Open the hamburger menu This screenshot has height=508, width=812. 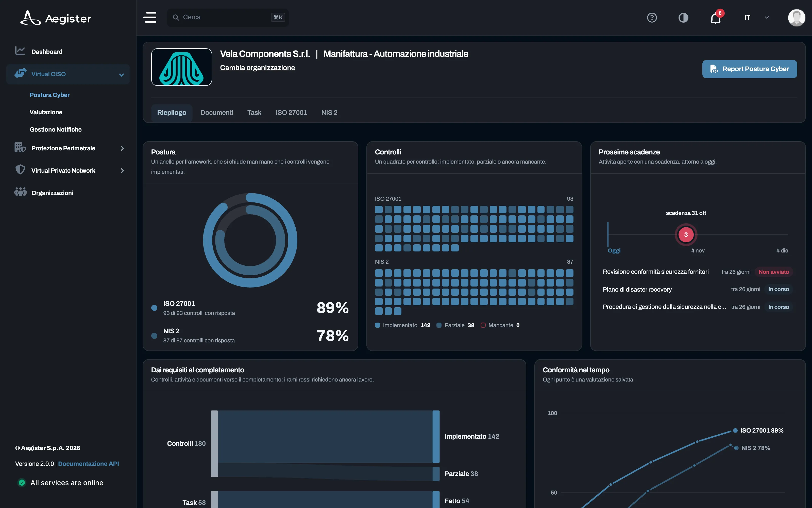pos(150,18)
